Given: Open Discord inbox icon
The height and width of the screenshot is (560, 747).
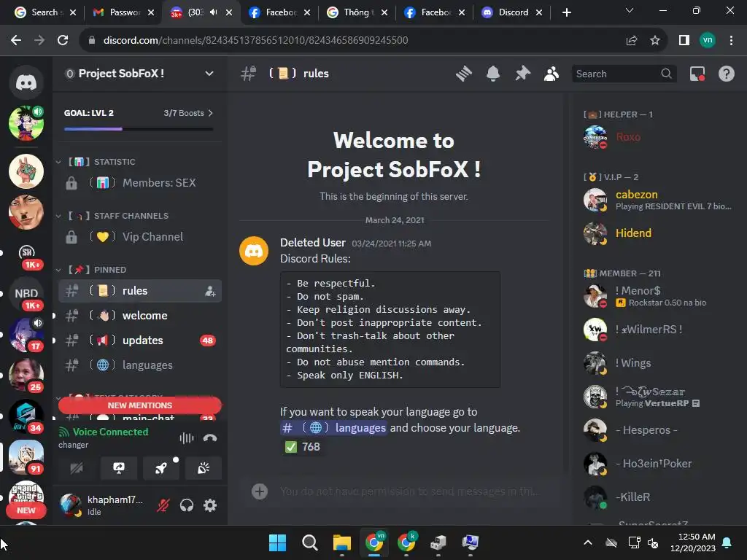Looking at the screenshot, I should [697, 74].
